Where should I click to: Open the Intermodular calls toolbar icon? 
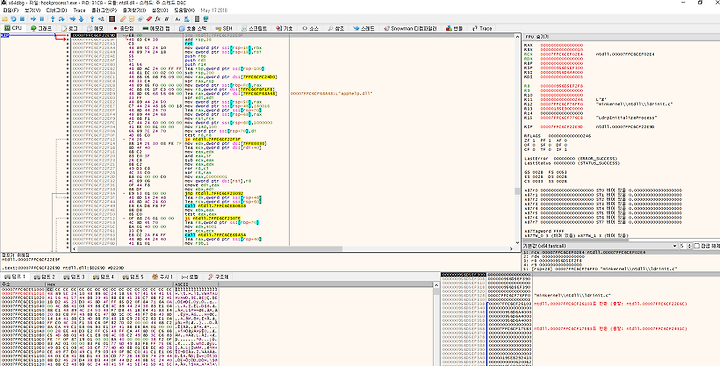(x=187, y=19)
